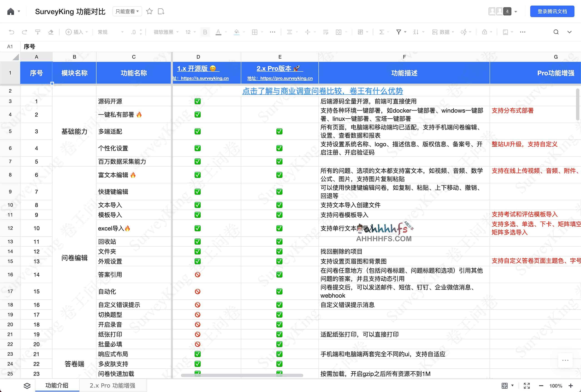Toggle bold formatting
Image resolution: width=581 pixels, height=392 pixels.
pos(205,32)
